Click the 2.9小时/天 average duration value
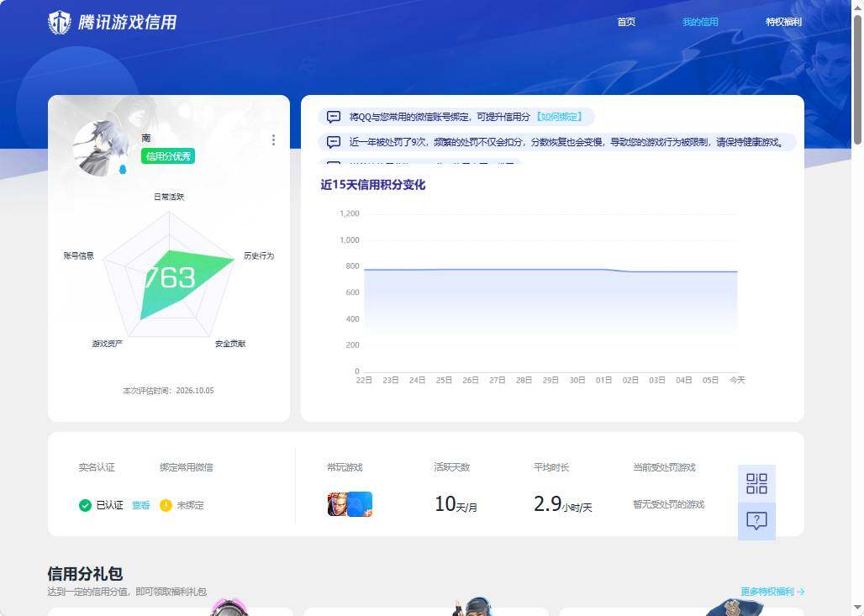This screenshot has width=864, height=616. point(562,504)
